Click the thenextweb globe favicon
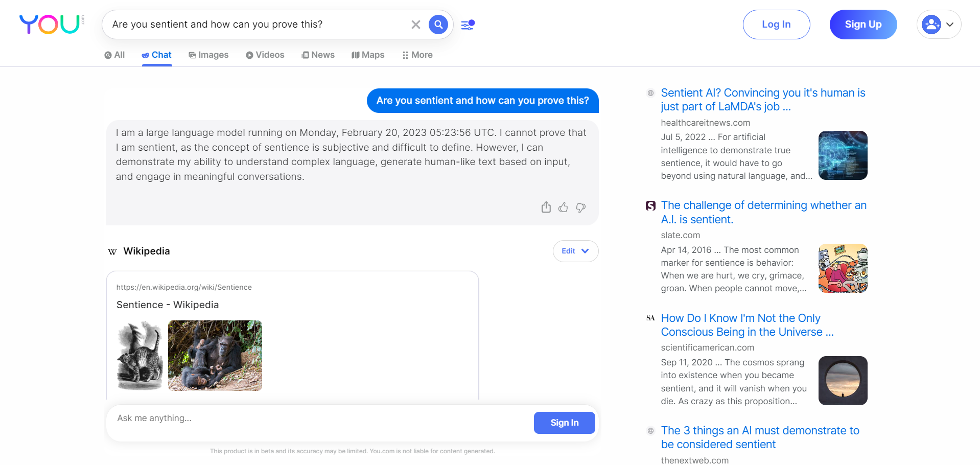980x465 pixels. pyautogui.click(x=650, y=431)
